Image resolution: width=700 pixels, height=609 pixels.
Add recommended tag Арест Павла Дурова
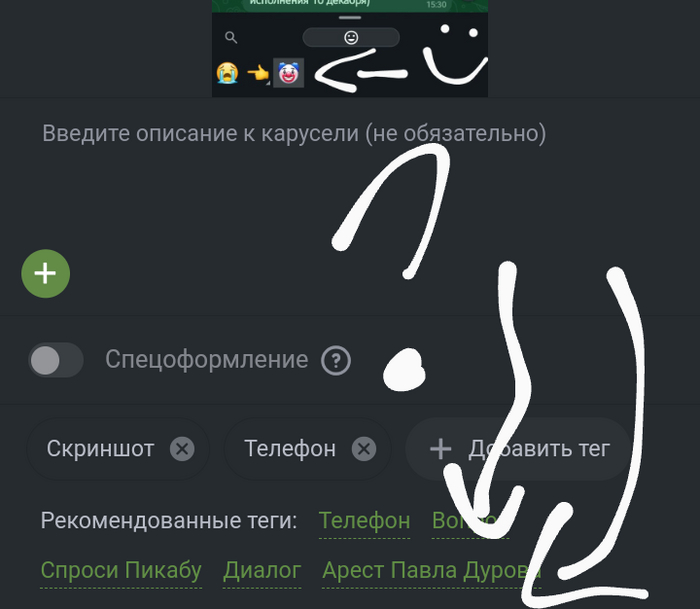click(x=432, y=570)
